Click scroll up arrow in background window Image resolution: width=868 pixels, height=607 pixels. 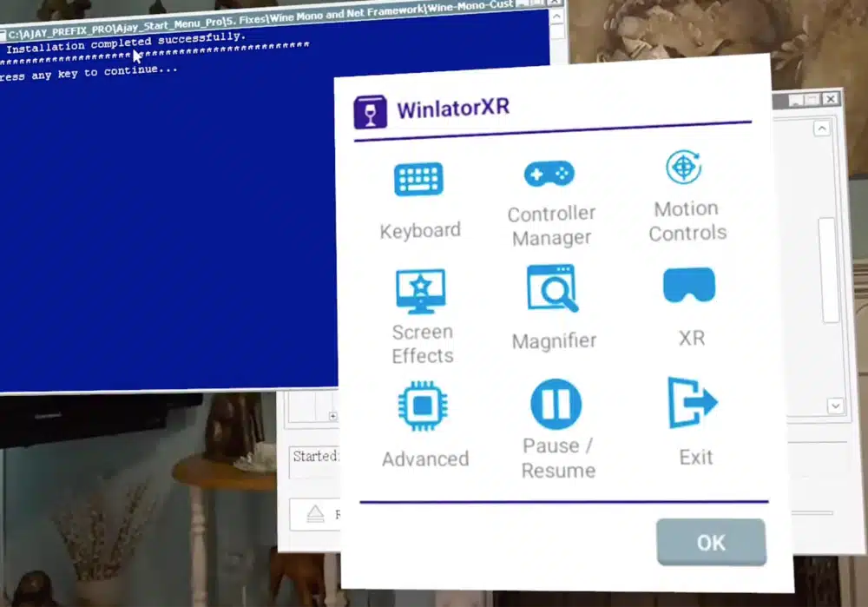point(822,129)
